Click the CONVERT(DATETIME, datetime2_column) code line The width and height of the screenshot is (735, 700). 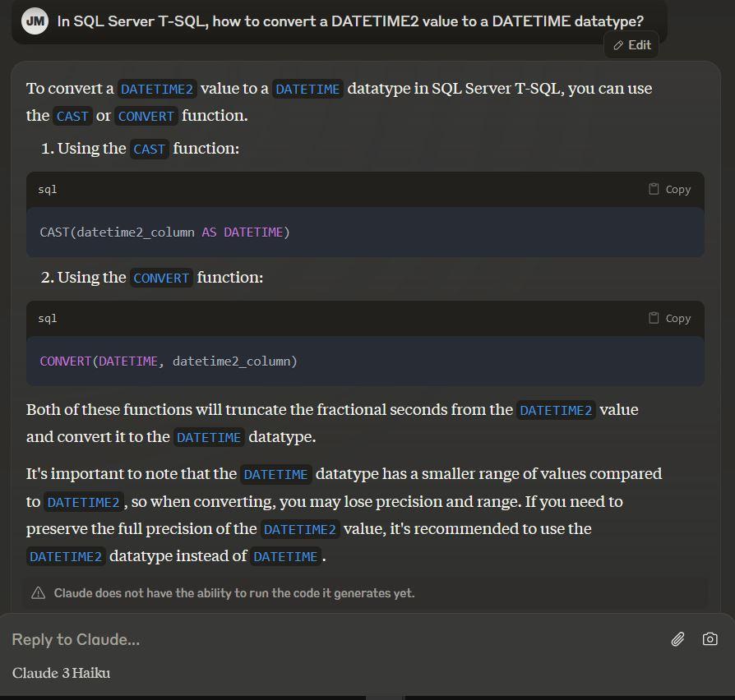(169, 362)
